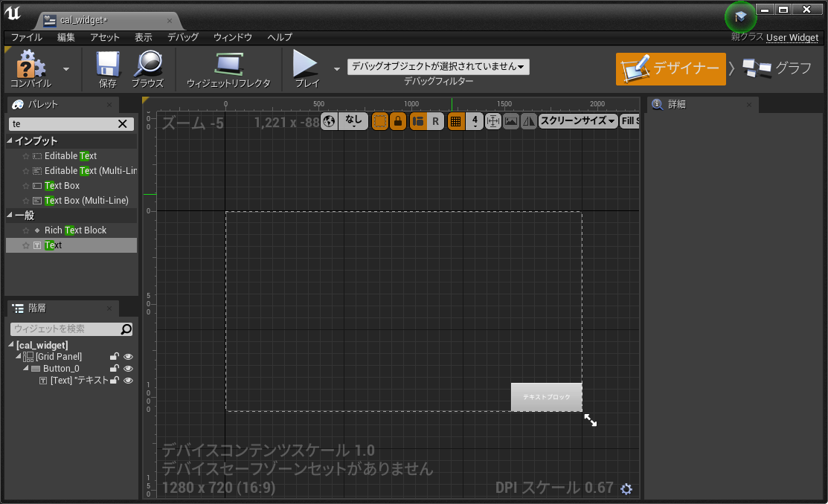The image size is (828, 504).
Task: Open the アセット menu
Action: point(105,37)
